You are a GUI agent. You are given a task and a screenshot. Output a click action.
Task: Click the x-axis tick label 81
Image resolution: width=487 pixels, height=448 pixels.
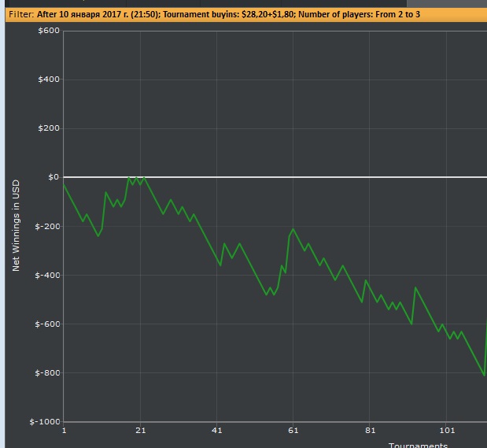click(370, 431)
